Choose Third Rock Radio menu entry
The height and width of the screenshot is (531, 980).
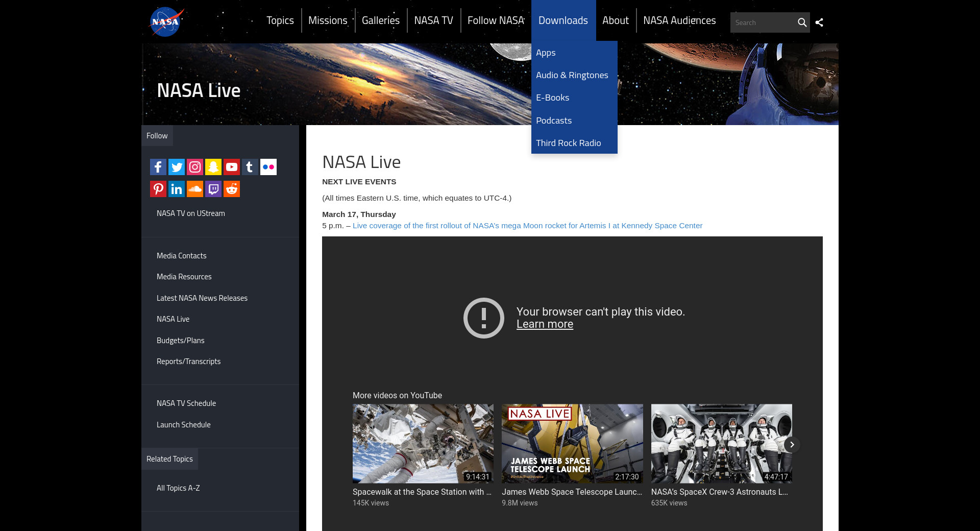(x=568, y=143)
